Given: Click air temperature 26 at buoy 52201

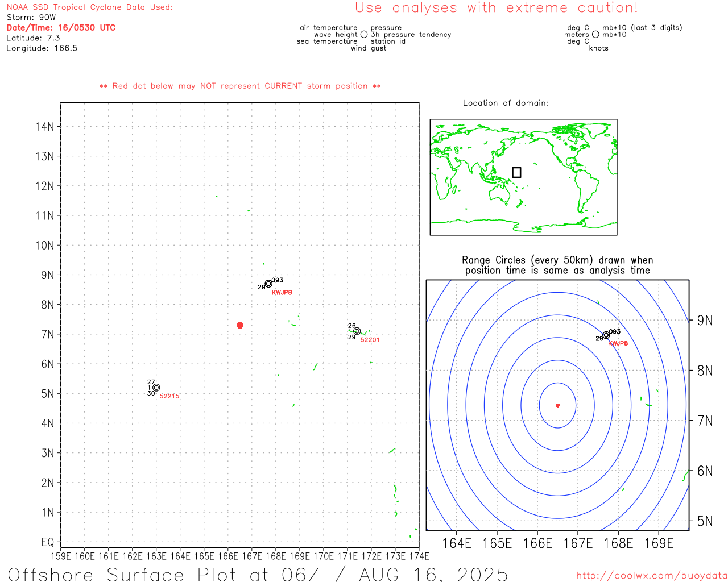Looking at the screenshot, I should point(351,326).
